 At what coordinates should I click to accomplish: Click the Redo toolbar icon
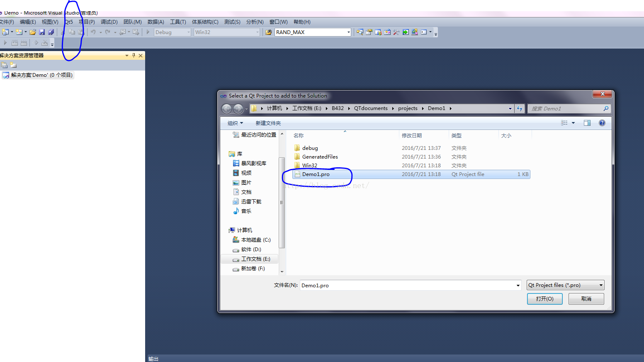pyautogui.click(x=108, y=32)
